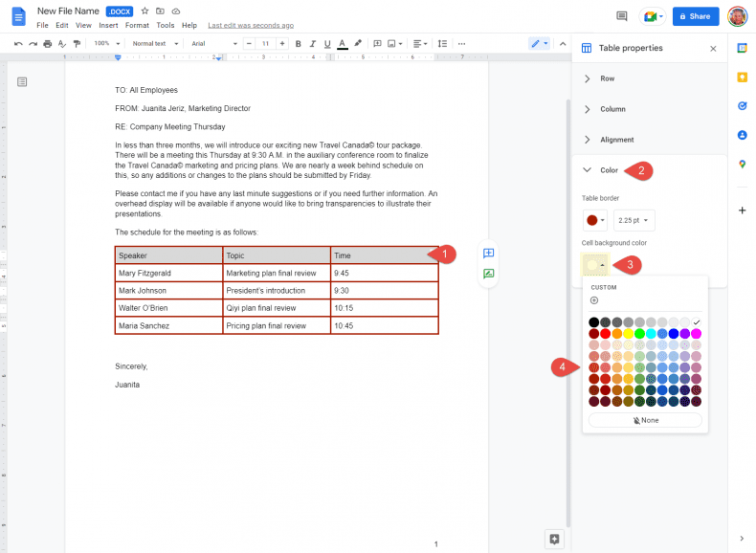Screen dimensions: 756x553
Task: Open the Insert menu
Action: coord(108,25)
